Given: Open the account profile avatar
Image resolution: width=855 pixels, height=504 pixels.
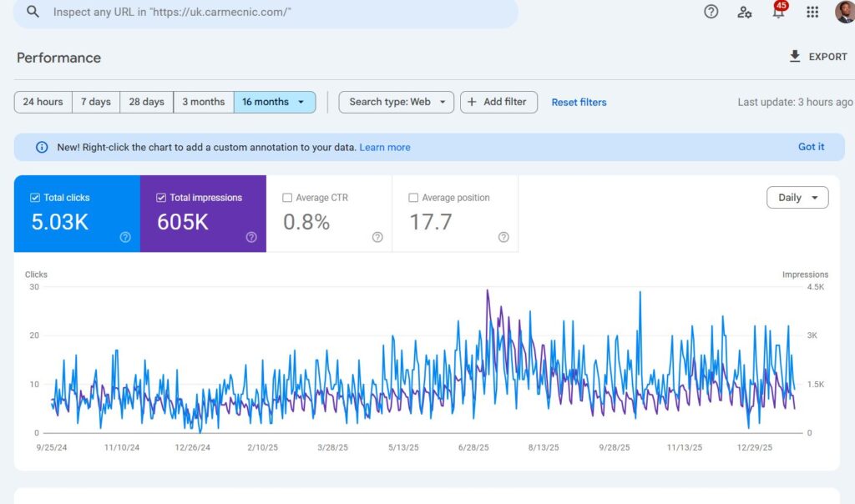Looking at the screenshot, I should click(x=844, y=12).
